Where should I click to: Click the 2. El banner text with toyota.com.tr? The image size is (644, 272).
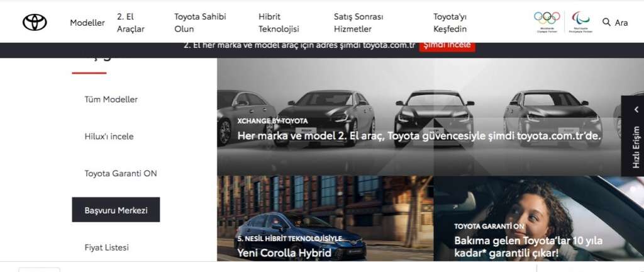point(299,45)
